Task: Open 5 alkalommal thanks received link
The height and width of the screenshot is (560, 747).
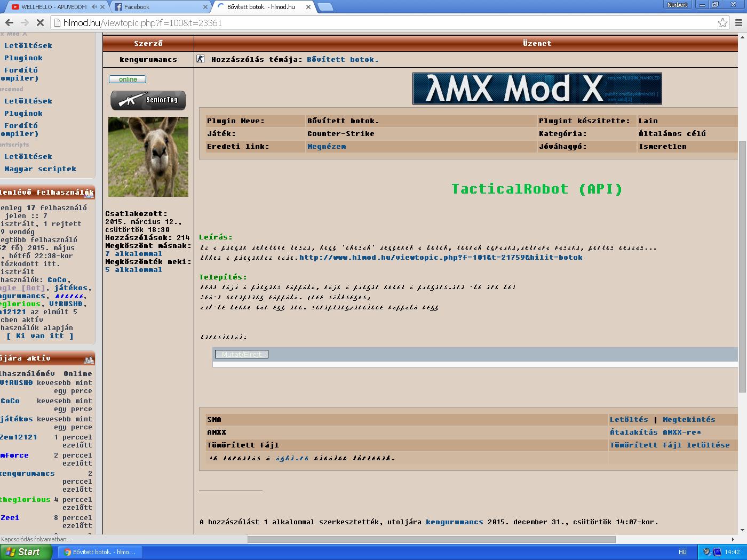Action: 133,270
